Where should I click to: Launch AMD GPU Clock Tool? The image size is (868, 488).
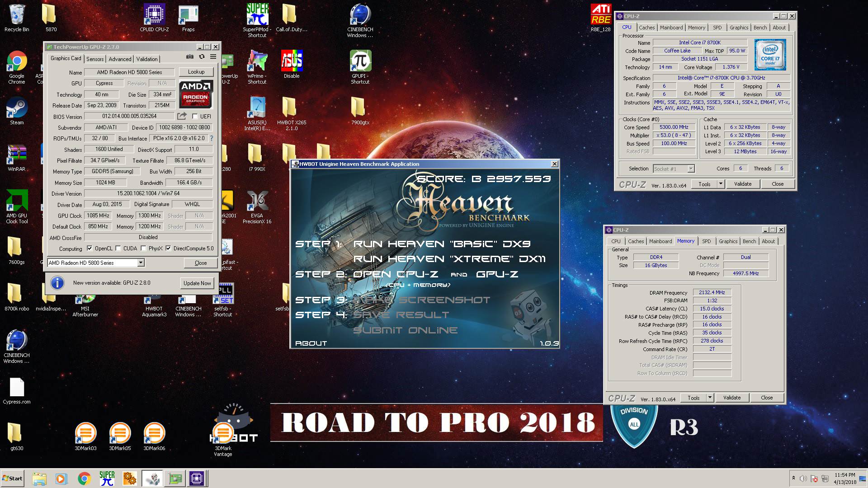point(17,206)
